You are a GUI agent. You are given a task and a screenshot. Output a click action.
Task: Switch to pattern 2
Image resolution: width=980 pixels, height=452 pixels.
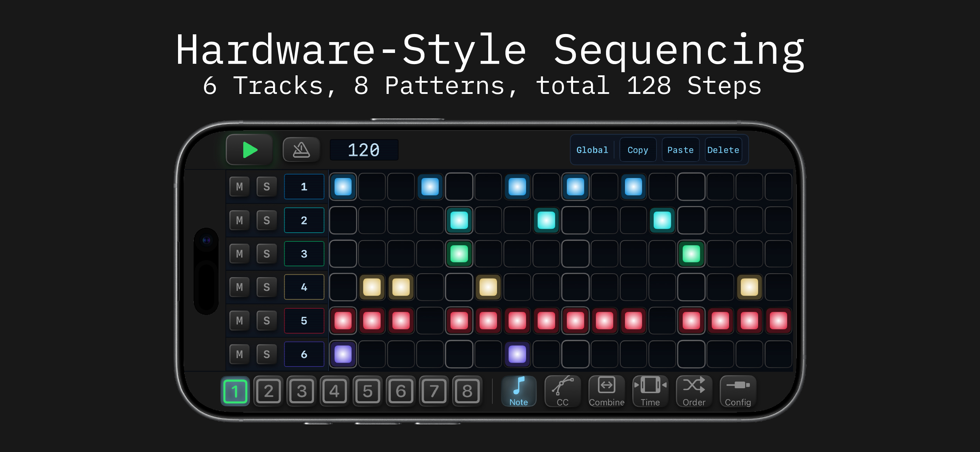tap(268, 391)
